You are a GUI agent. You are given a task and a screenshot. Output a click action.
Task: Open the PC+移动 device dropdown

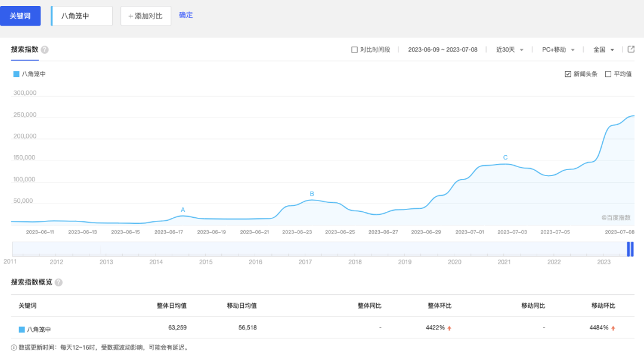tap(558, 50)
